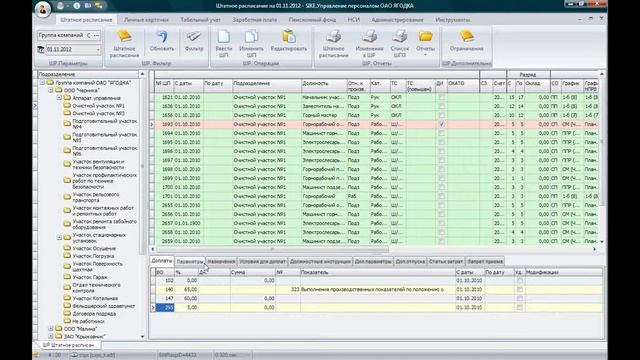This screenshot has width=640, height=360.
Task: Collapse the ООО "Черника" tree node
Action: (51, 90)
